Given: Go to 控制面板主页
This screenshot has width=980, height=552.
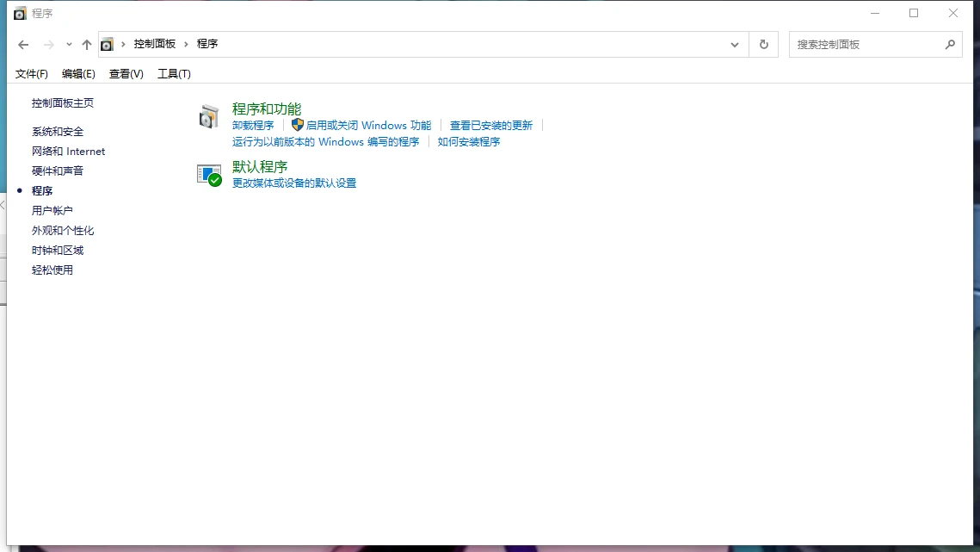Looking at the screenshot, I should pos(63,102).
